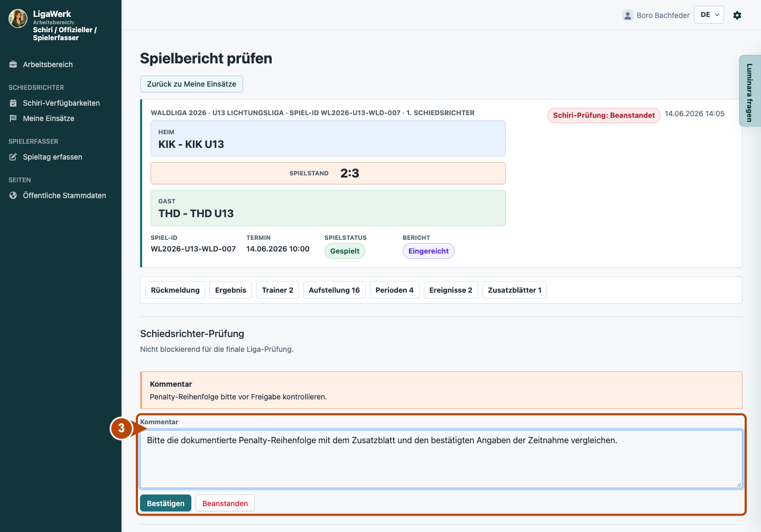Click the Meine Einsätze flag icon
The width and height of the screenshot is (761, 532).
tap(13, 118)
